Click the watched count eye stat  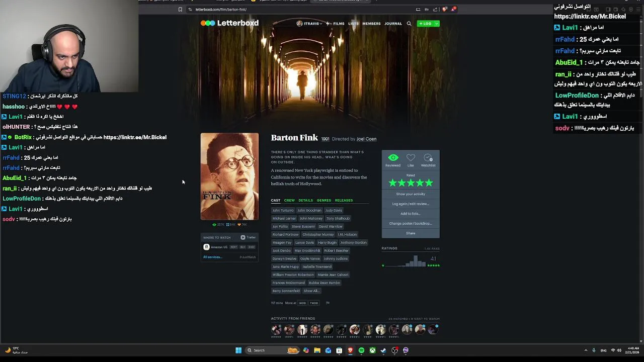coord(218,225)
